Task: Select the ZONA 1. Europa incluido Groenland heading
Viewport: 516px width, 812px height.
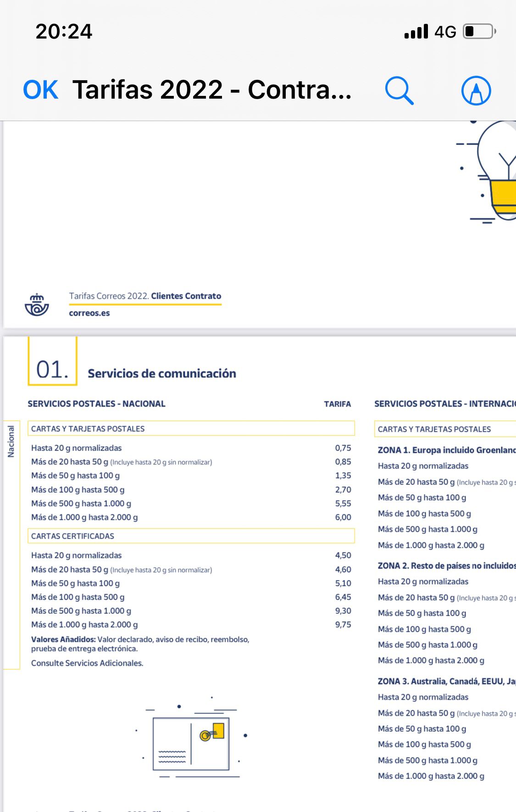Action: click(x=447, y=450)
